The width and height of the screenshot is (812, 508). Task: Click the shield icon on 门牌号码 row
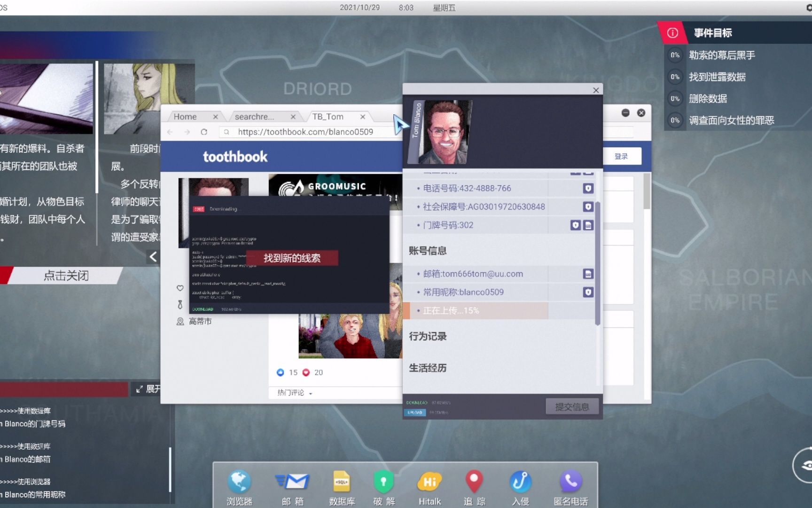pos(575,225)
